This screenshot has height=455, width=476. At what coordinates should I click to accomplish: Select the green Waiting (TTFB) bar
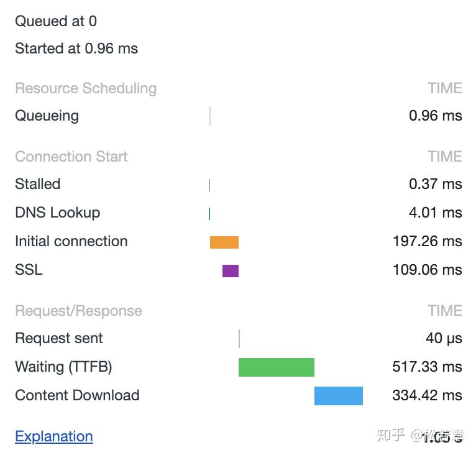coord(276,367)
